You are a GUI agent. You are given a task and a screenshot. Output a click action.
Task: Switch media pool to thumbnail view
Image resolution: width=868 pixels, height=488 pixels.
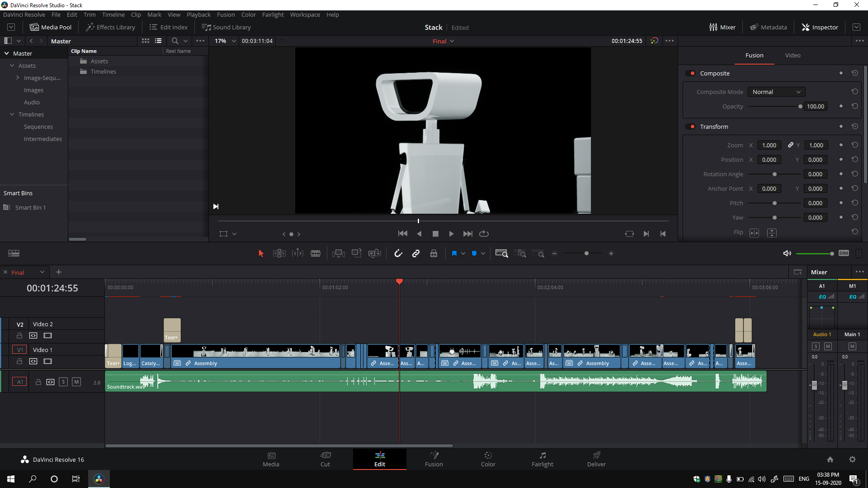click(145, 41)
